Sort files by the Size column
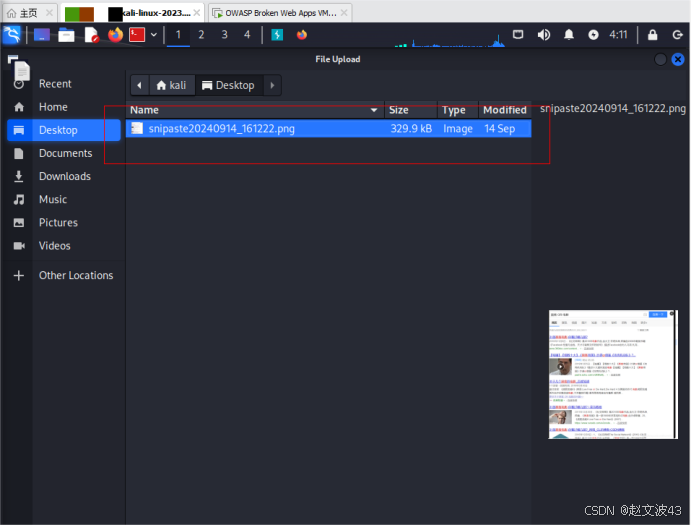This screenshot has width=692, height=525. pos(411,110)
